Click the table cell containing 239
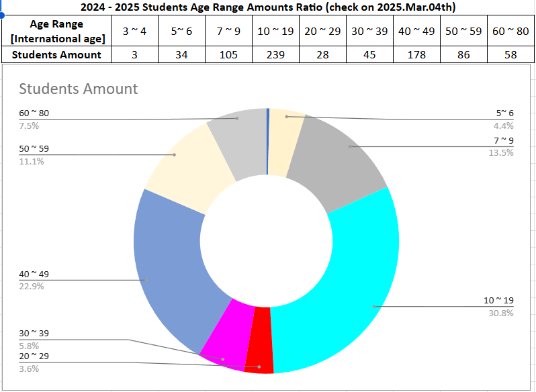 275,55
